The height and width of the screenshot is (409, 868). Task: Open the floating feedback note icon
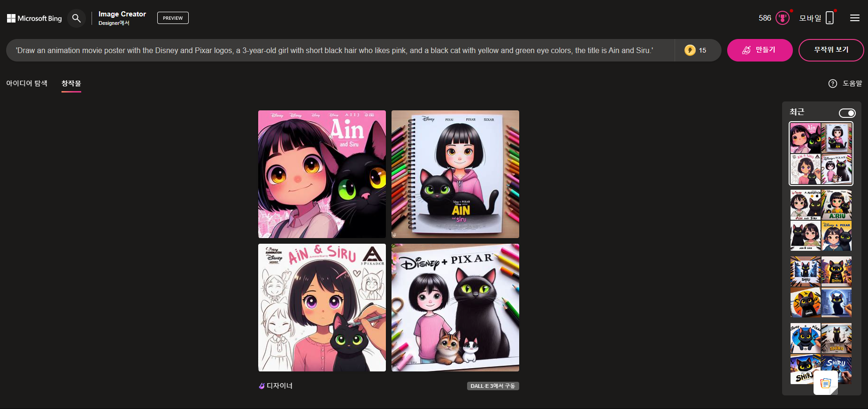(826, 383)
